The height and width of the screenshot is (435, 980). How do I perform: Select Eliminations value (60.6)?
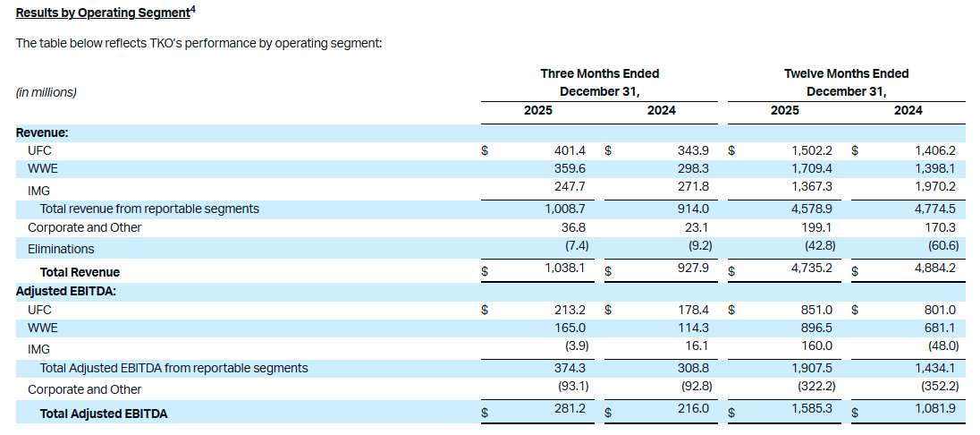click(943, 246)
